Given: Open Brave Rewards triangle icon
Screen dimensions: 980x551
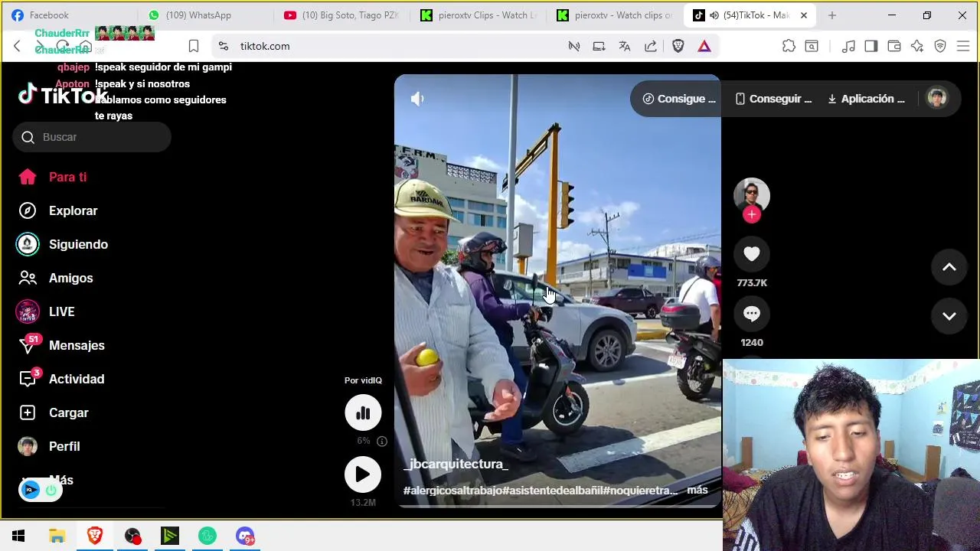Looking at the screenshot, I should click(704, 46).
